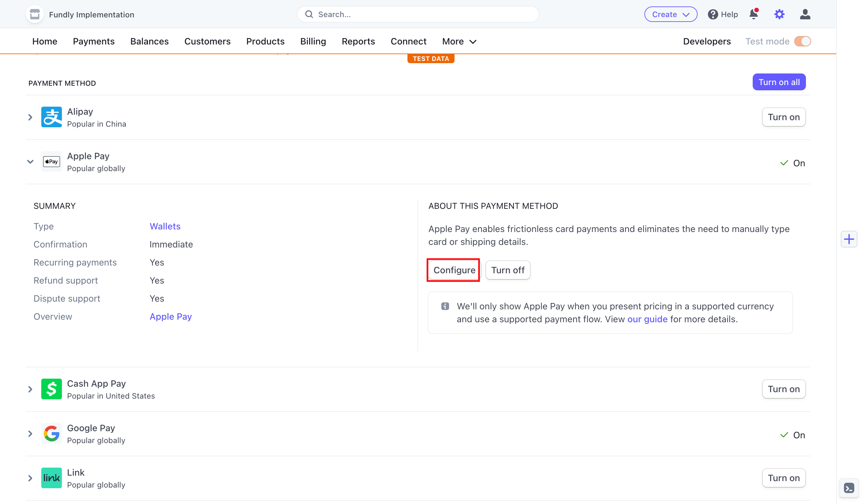
Task: Open the Create dropdown button
Action: (671, 15)
